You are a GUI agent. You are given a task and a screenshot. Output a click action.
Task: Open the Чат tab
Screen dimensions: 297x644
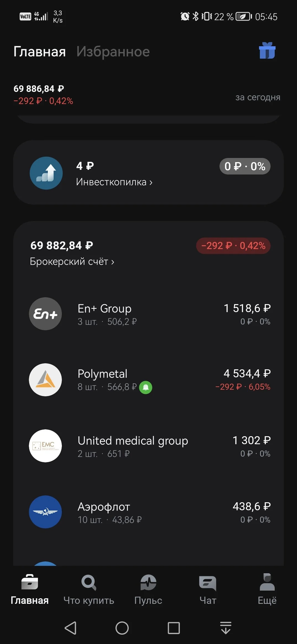[x=208, y=590]
